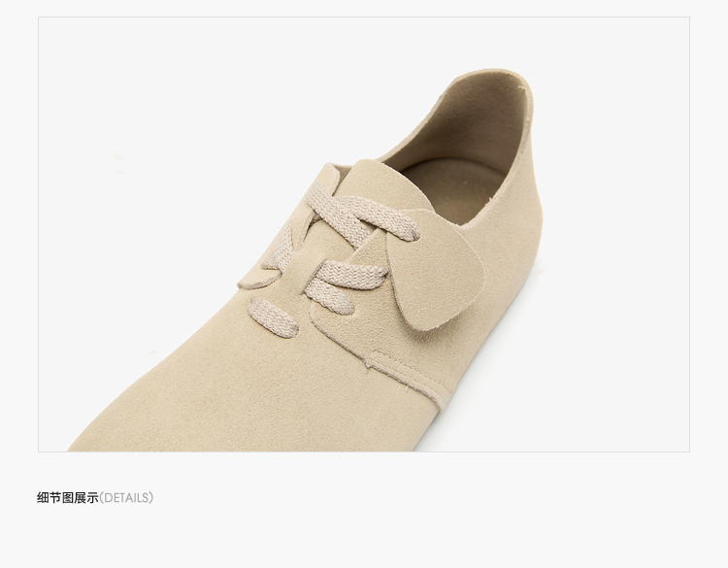
Task: Click the middle lace crossing the eyelets
Action: (351, 273)
